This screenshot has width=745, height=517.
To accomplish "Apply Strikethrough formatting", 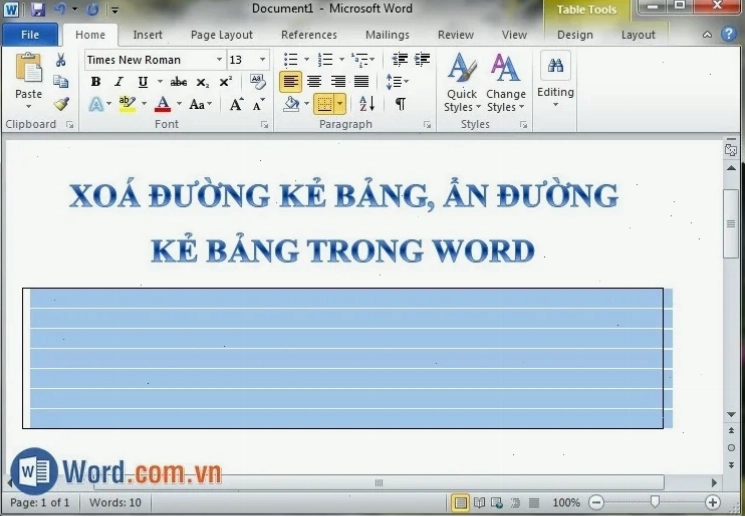I will click(179, 82).
